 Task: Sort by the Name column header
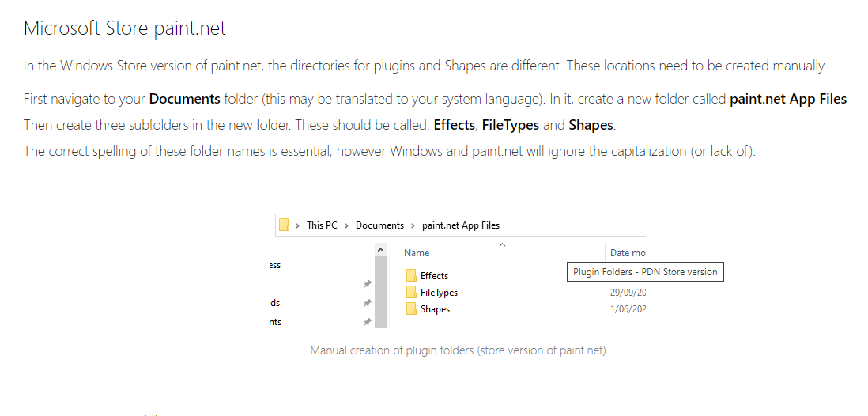417,253
